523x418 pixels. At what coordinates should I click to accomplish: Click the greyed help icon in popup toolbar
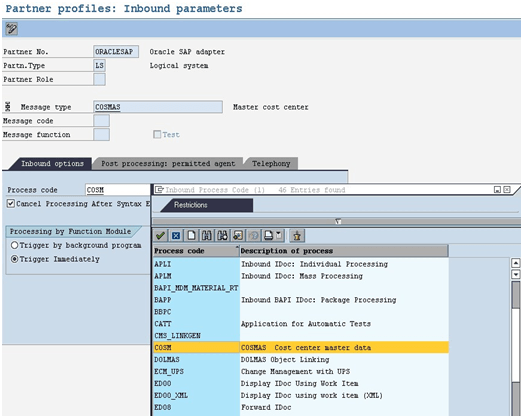click(253, 236)
